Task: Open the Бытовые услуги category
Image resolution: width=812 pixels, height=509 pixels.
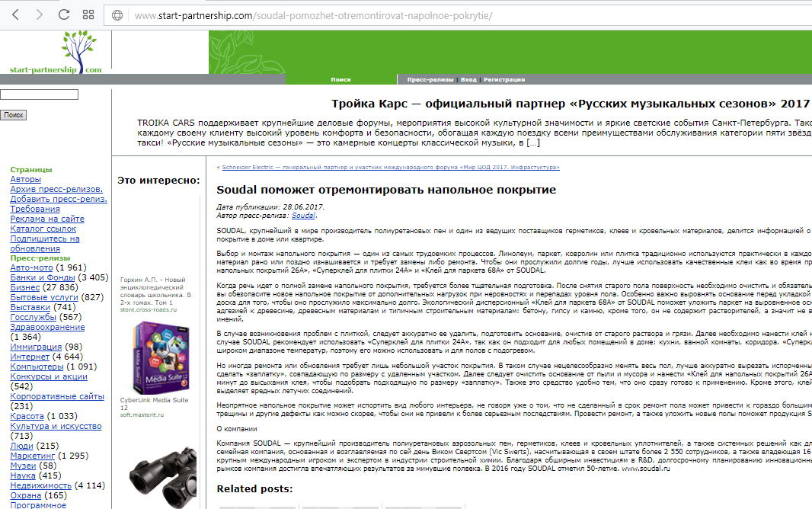Action: [44, 297]
